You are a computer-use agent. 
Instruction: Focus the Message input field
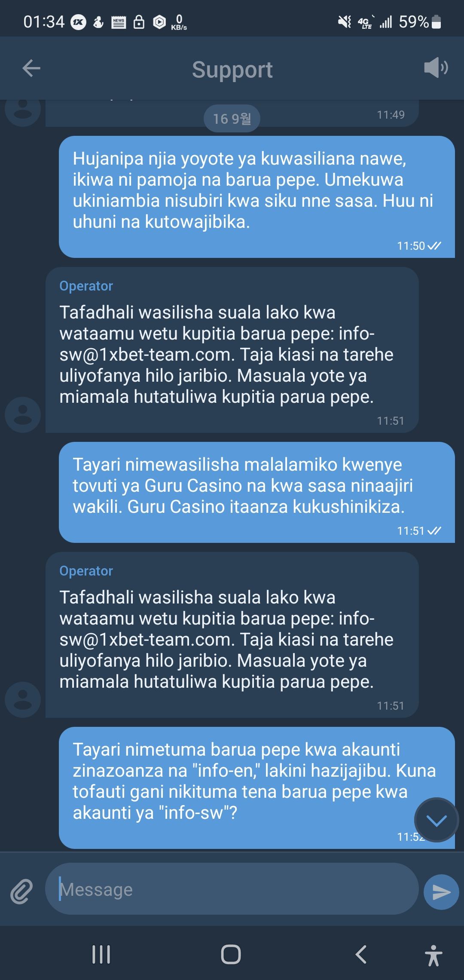[x=232, y=889]
